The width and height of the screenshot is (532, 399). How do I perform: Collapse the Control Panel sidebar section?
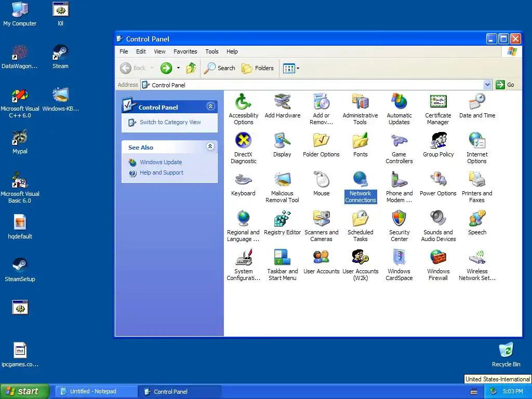210,107
